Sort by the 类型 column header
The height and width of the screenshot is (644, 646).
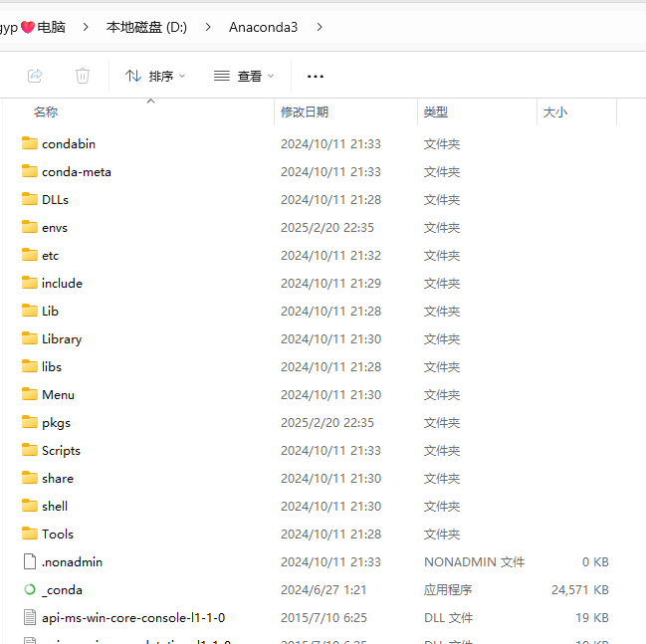click(436, 112)
